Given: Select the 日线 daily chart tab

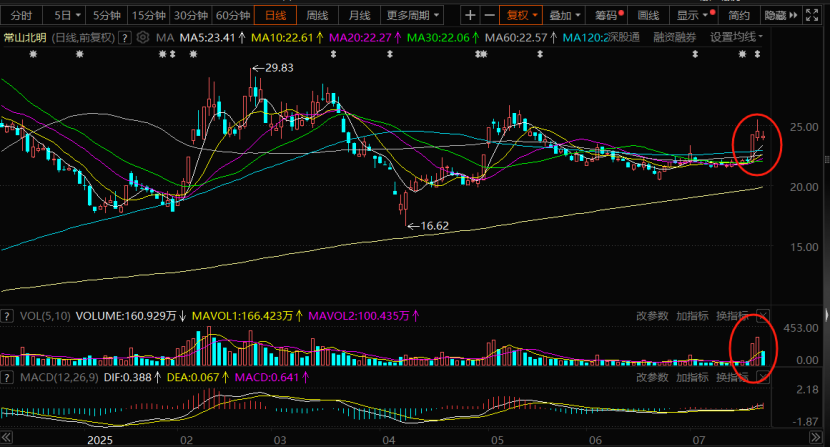Looking at the screenshot, I should pos(275,15).
